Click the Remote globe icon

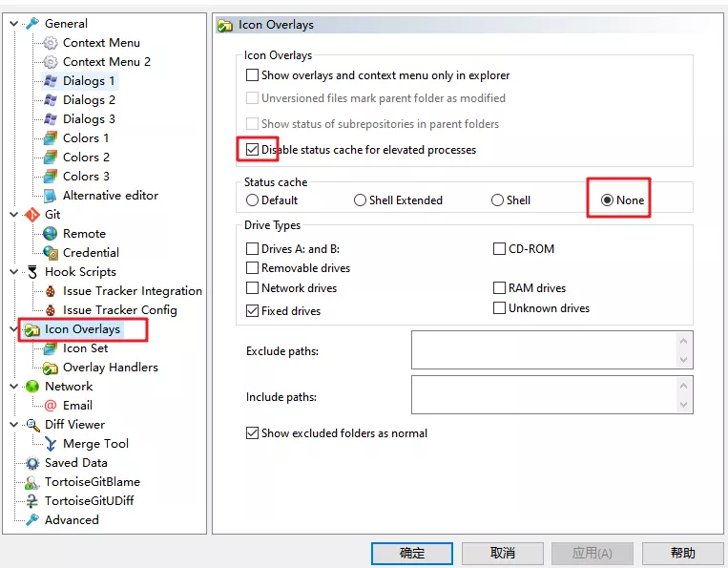(x=51, y=234)
